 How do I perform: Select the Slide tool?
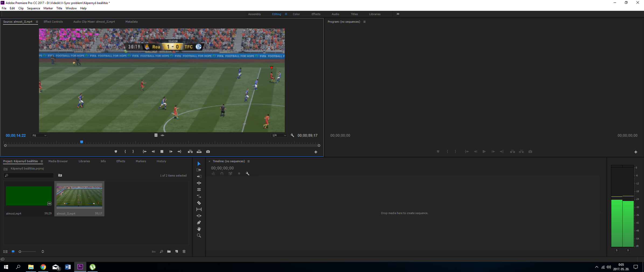tap(199, 216)
